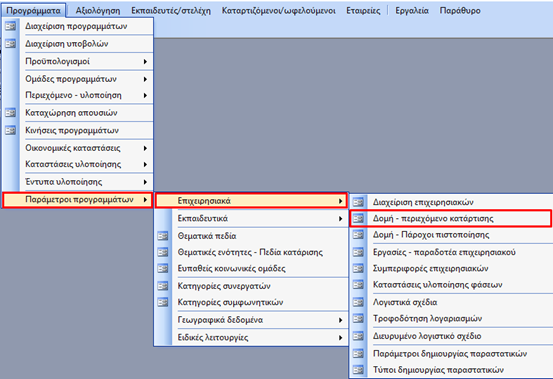The image size is (553, 379).
Task: Open Τροφοδότηση λογαριασμών entry
Action: (451, 318)
